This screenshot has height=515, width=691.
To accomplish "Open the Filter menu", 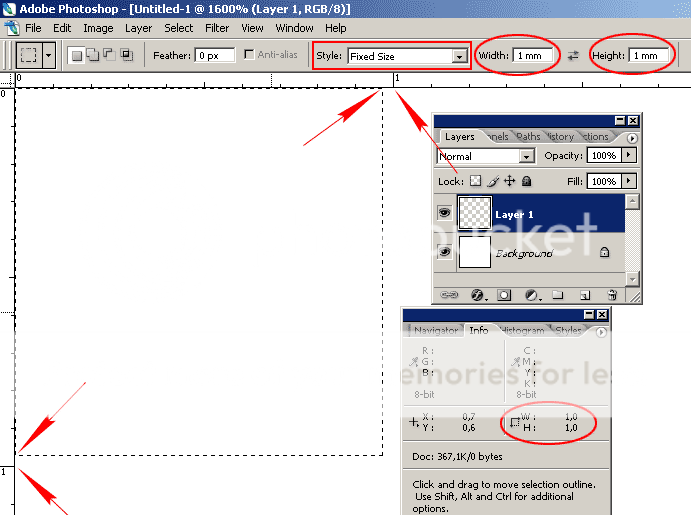I will tap(217, 28).
